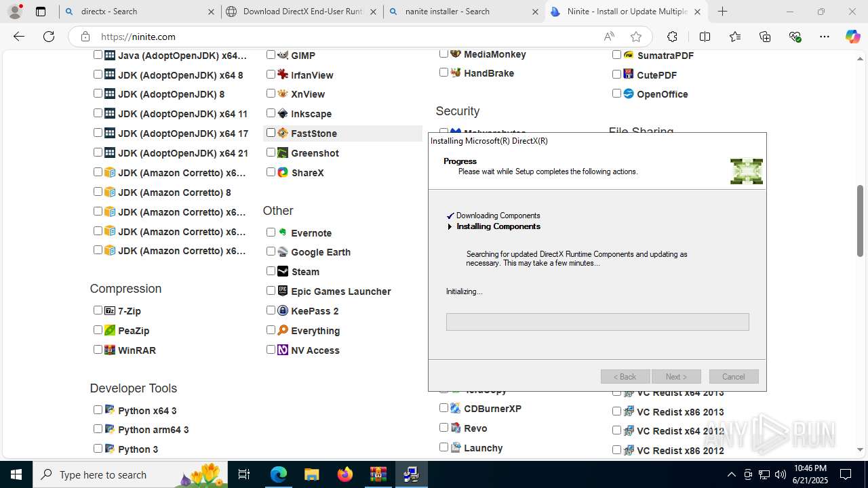Screen dimensions: 868x488
Task: Open the Edge profile avatar
Action: click(x=15, y=12)
